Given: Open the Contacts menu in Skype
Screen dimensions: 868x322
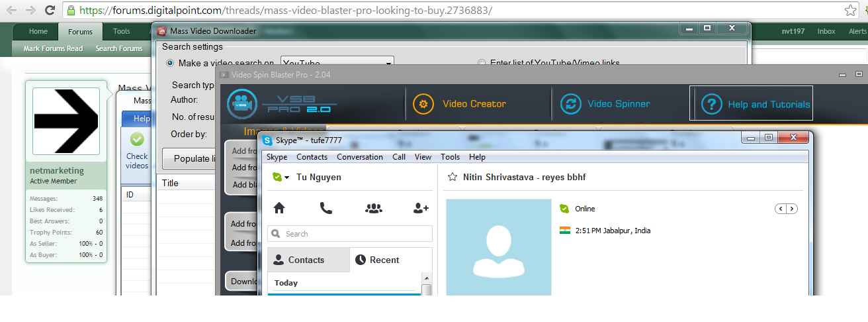Looking at the screenshot, I should 312,157.
